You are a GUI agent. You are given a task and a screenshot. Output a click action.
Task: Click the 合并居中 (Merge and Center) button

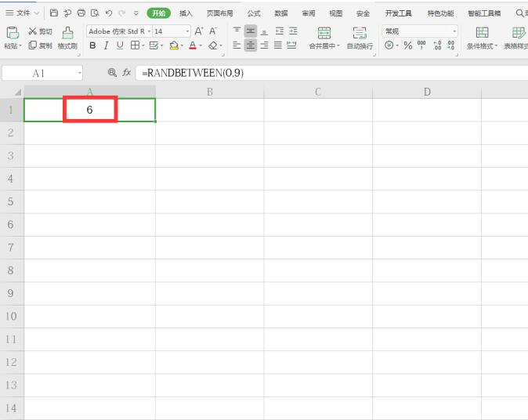(x=324, y=38)
